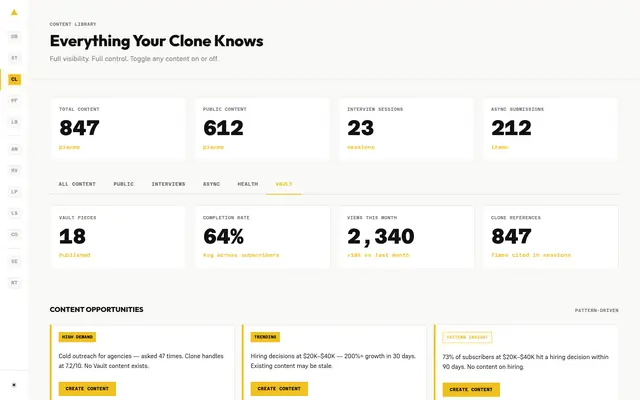The width and height of the screenshot is (640, 400).
Task: Click the 'Full visibility. Full control.' subtitle
Action: [134, 59]
